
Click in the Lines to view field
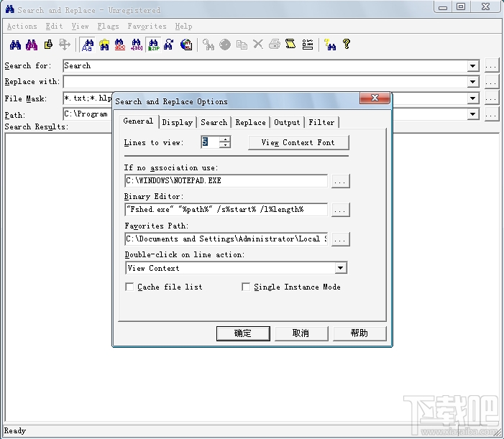(x=210, y=142)
